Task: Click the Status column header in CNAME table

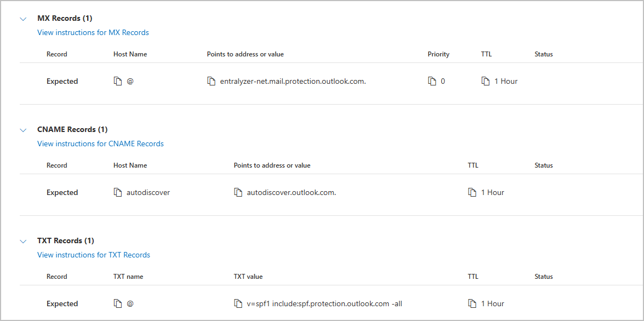Action: [x=543, y=165]
